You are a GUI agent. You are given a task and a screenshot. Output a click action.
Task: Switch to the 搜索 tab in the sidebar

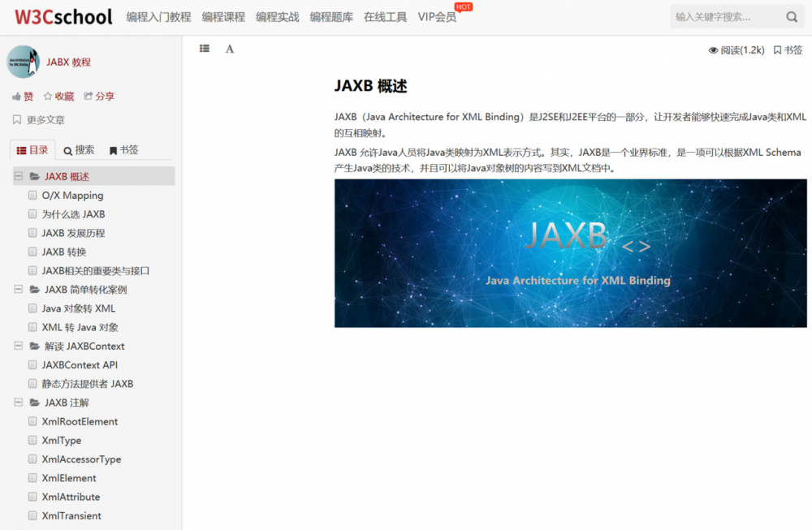(77, 149)
